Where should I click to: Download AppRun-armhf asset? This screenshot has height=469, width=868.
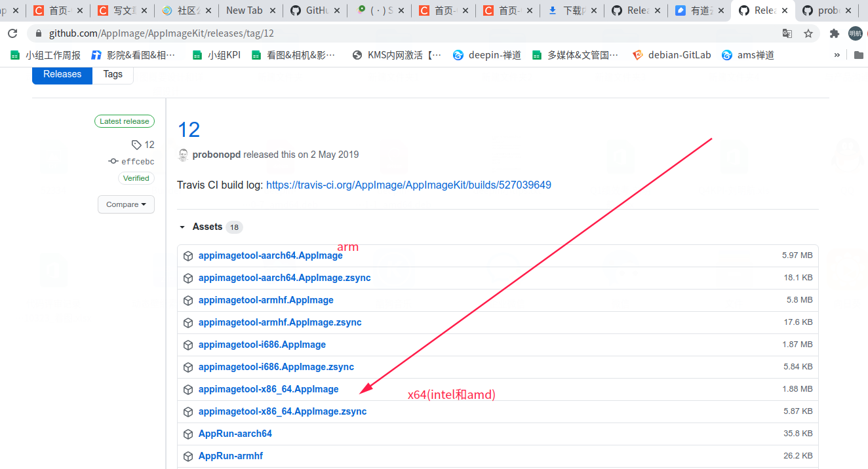231,456
